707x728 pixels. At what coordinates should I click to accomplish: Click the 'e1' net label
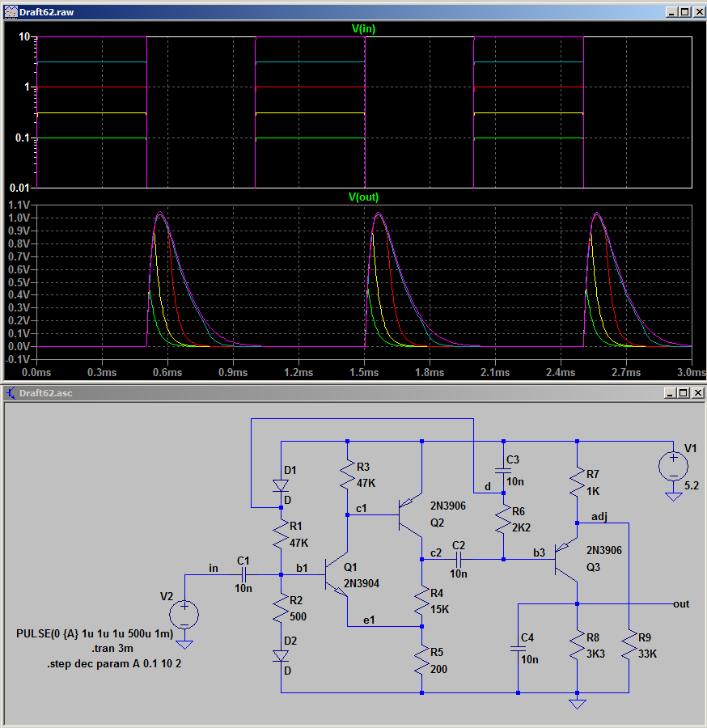(x=369, y=620)
